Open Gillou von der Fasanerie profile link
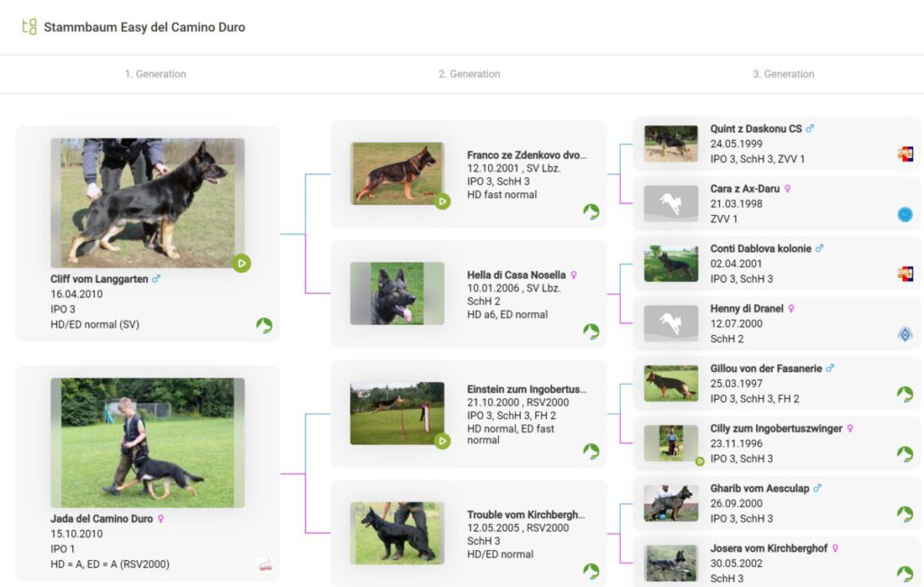The height and width of the screenshot is (587, 924). point(765,368)
